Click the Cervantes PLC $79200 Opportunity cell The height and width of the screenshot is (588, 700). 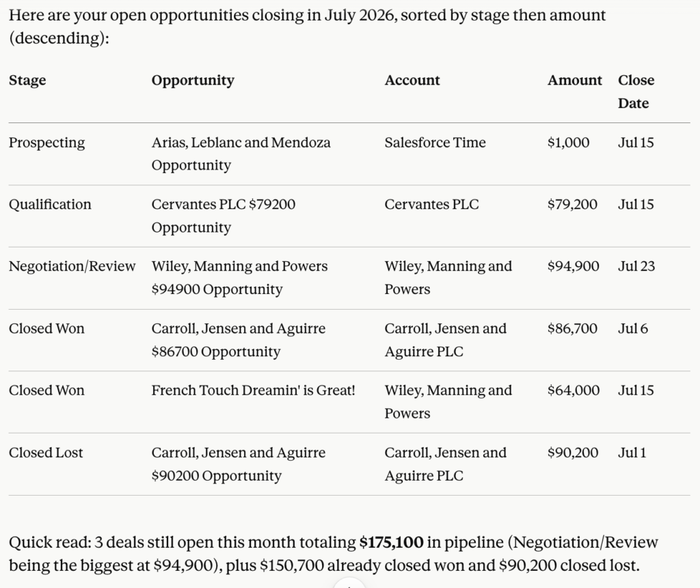[x=224, y=215]
